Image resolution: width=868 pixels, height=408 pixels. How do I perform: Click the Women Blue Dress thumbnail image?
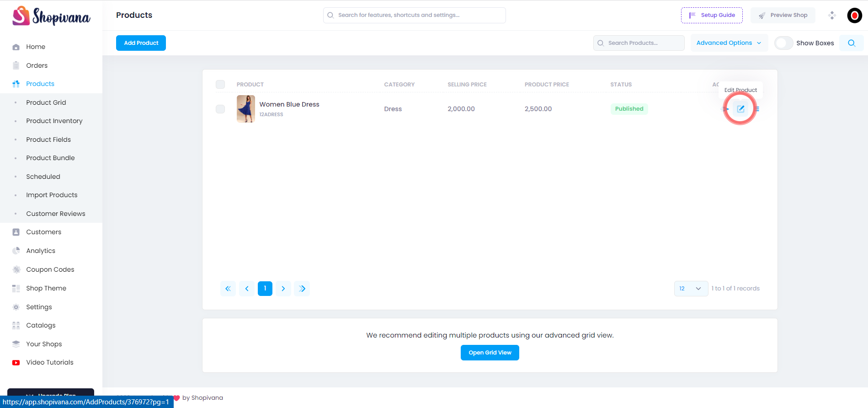coord(246,109)
